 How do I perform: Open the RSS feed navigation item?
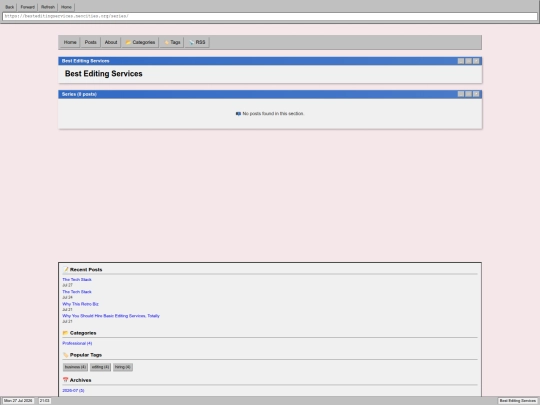pos(197,42)
